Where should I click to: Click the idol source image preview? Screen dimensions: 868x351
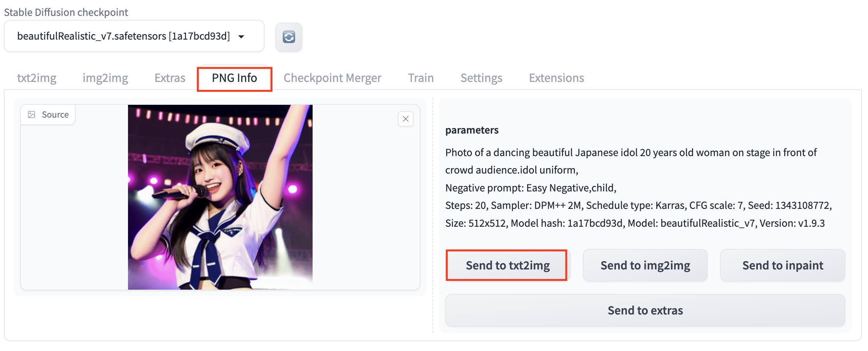(x=220, y=197)
